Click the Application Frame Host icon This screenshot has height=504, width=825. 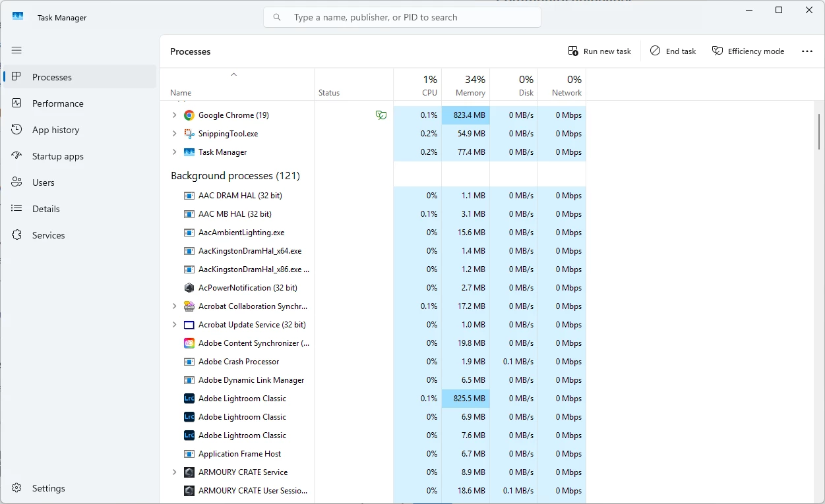tap(189, 454)
